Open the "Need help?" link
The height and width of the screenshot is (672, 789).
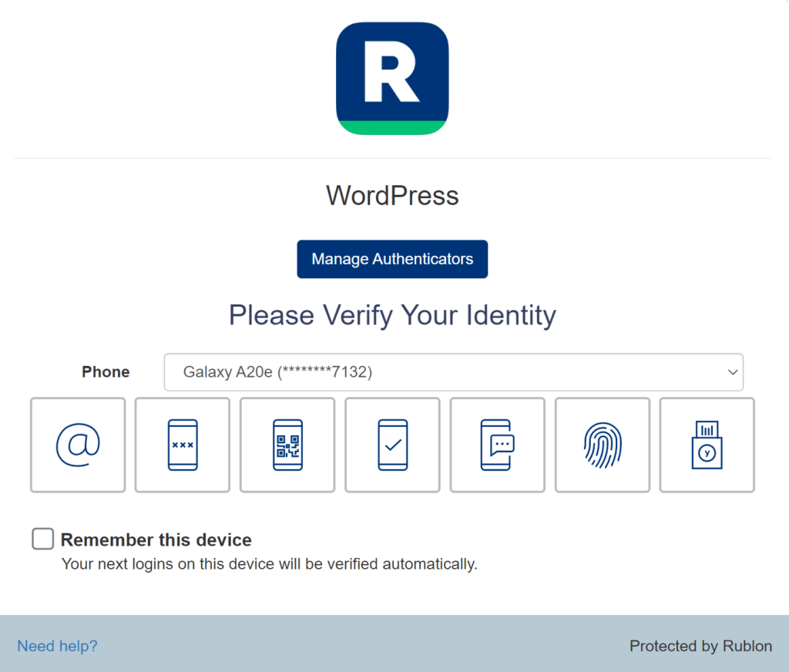(57, 646)
